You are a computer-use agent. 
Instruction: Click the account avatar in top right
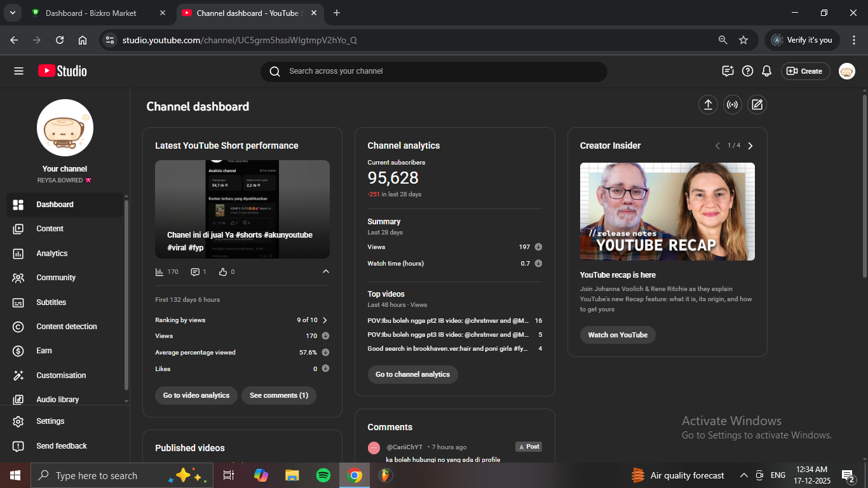tap(846, 71)
